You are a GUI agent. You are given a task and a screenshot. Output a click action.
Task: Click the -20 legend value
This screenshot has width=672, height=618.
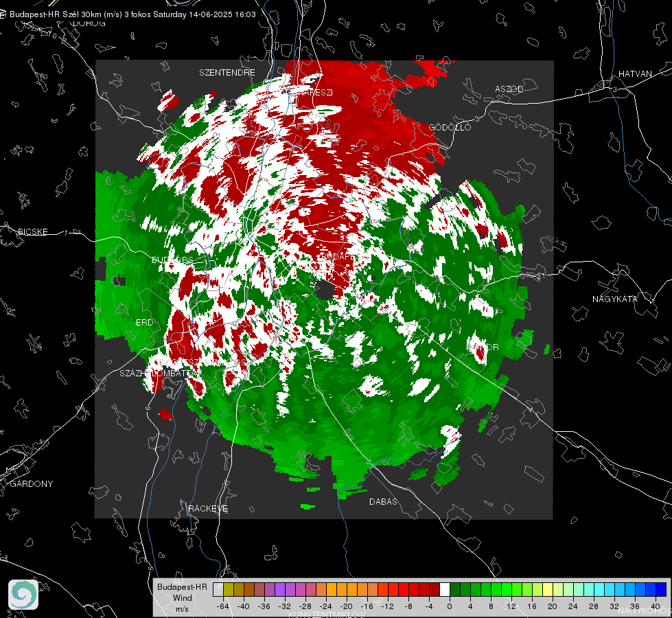point(346,606)
